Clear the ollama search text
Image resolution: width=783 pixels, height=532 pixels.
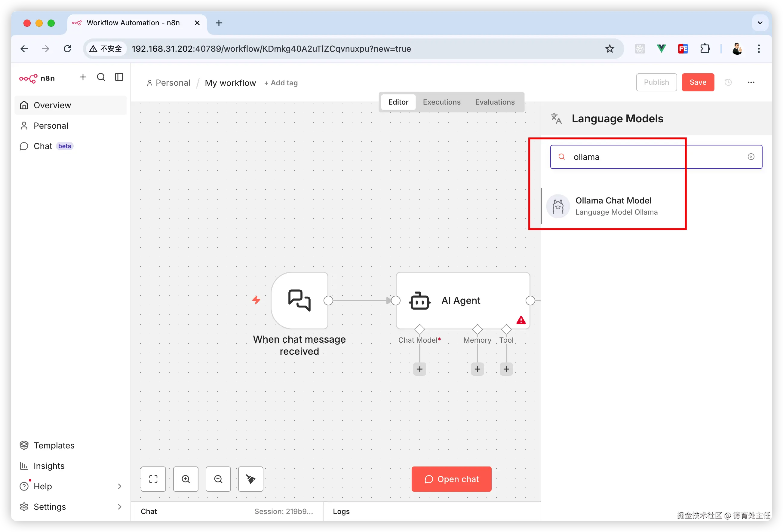coord(751,157)
